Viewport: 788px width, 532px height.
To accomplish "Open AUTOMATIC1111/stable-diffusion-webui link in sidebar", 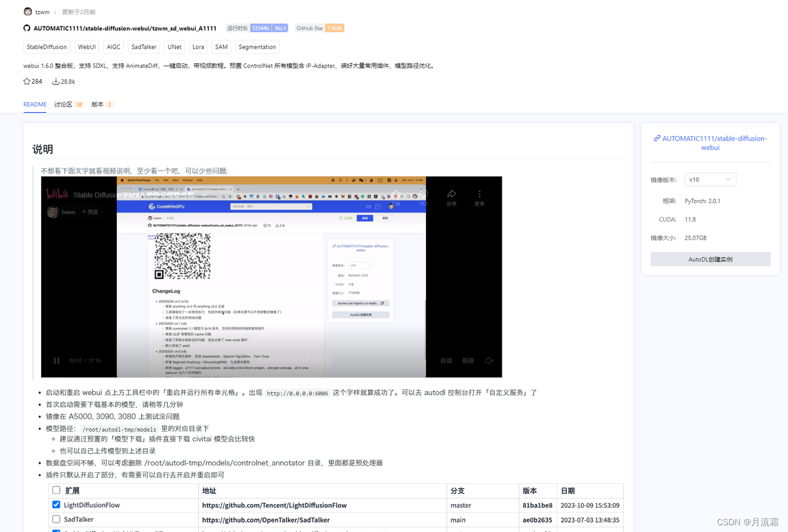I will point(714,143).
